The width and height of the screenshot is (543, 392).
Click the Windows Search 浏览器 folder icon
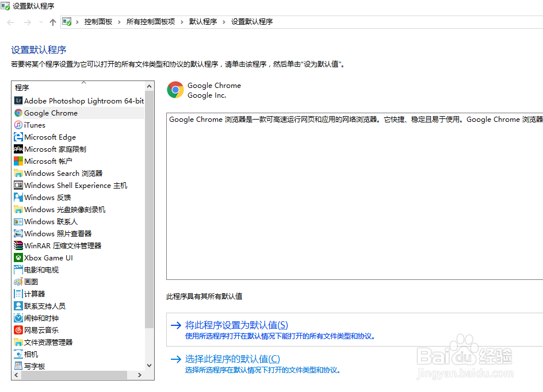18,173
